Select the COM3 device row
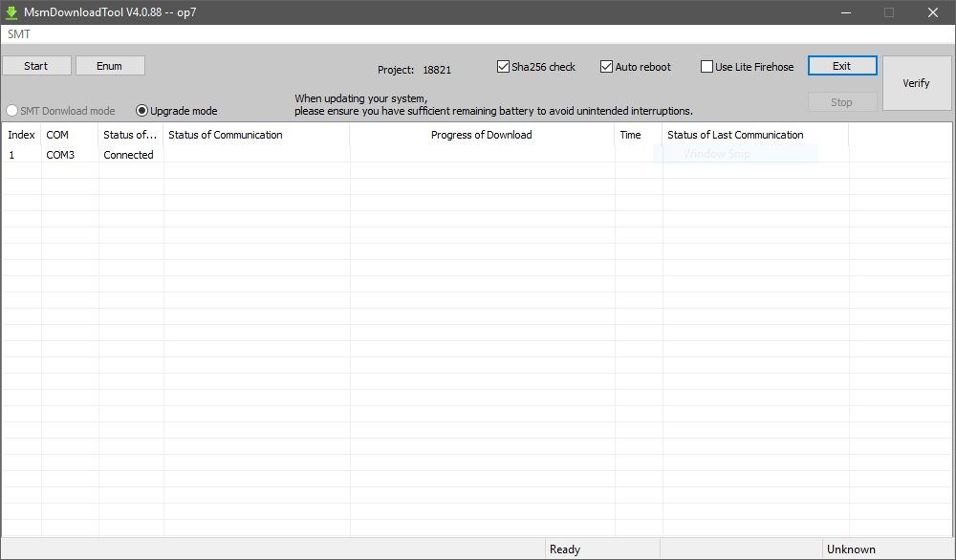The width and height of the screenshot is (956, 560). [60, 155]
